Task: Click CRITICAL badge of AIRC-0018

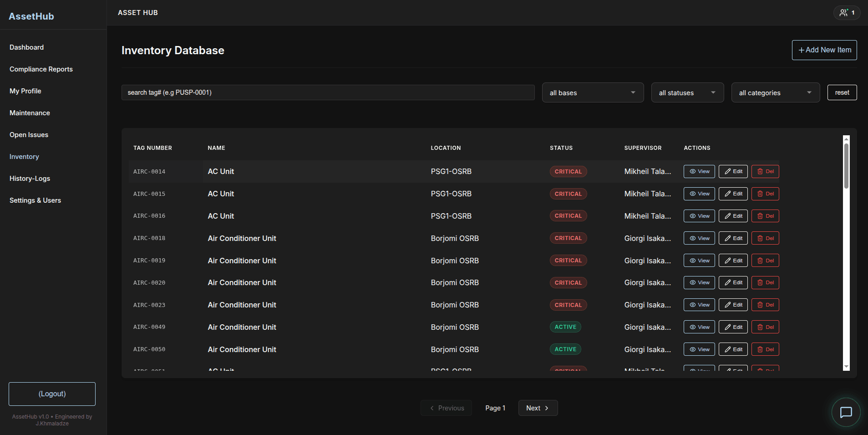Action: [x=568, y=238]
